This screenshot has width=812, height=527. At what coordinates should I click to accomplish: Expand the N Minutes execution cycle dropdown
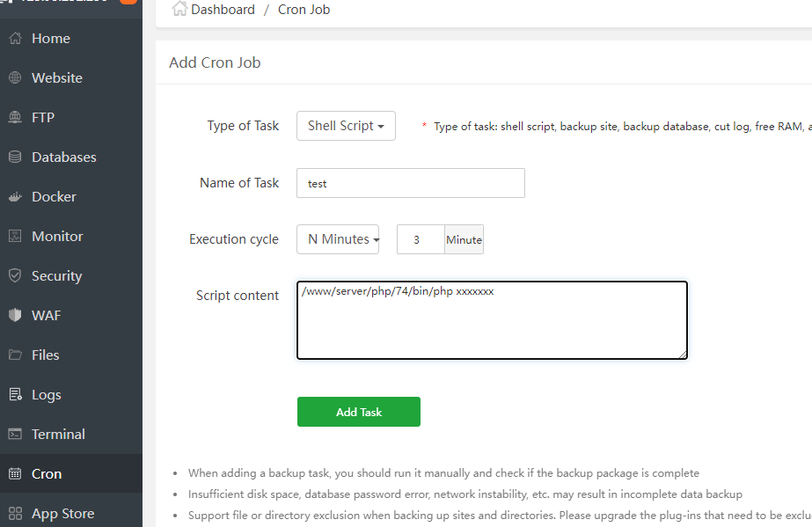pyautogui.click(x=338, y=239)
